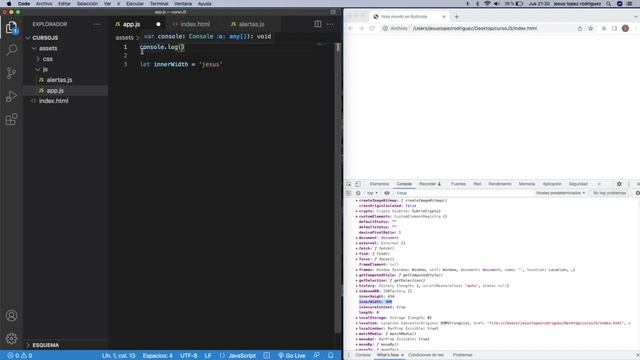Image resolution: width=640 pixels, height=360 pixels.
Task: Close the Hola mundo browser tab
Action: 444,17
